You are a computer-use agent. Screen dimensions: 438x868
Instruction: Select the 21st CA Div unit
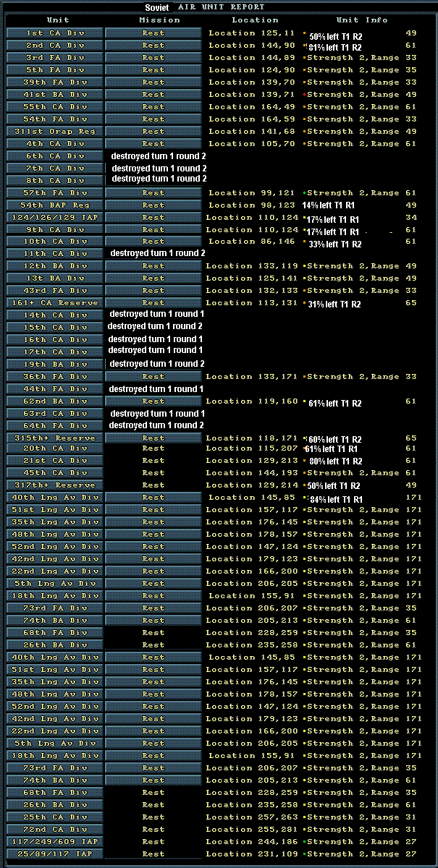click(55, 461)
